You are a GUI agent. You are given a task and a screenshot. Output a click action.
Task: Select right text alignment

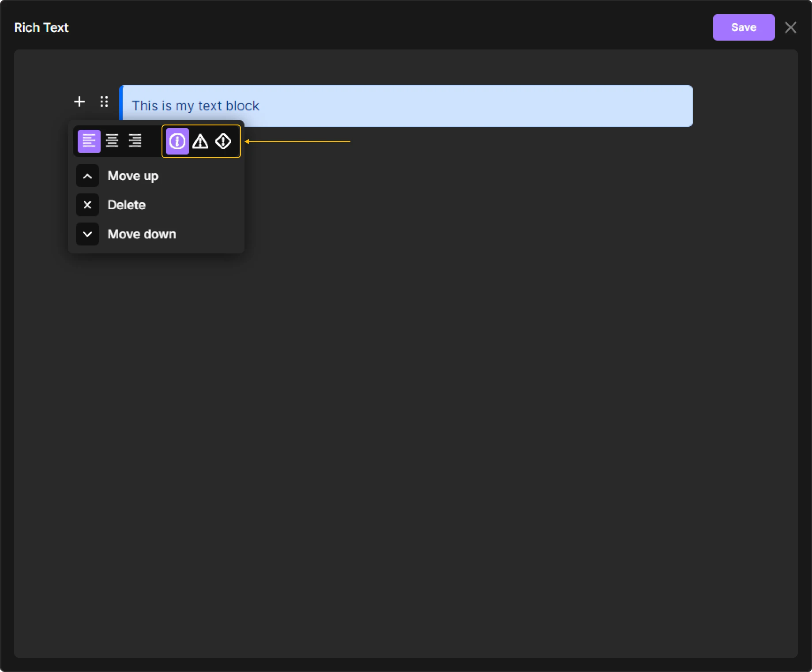[135, 141]
